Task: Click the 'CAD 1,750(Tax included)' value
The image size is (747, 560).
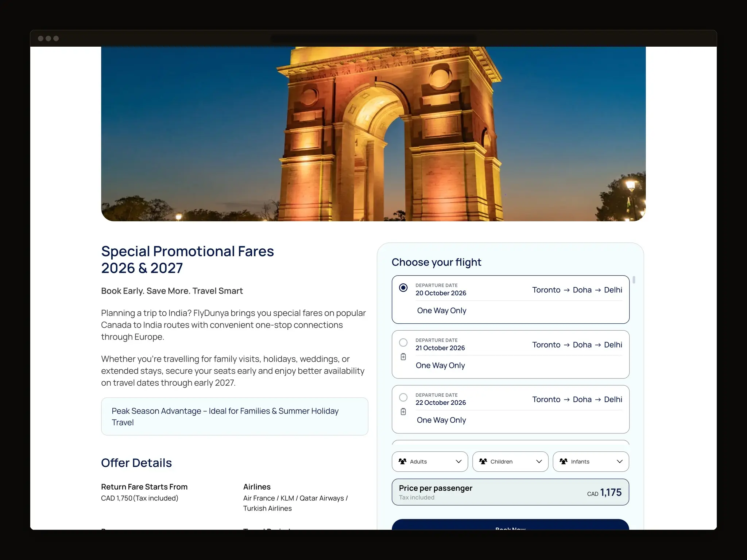Action: coord(140,498)
